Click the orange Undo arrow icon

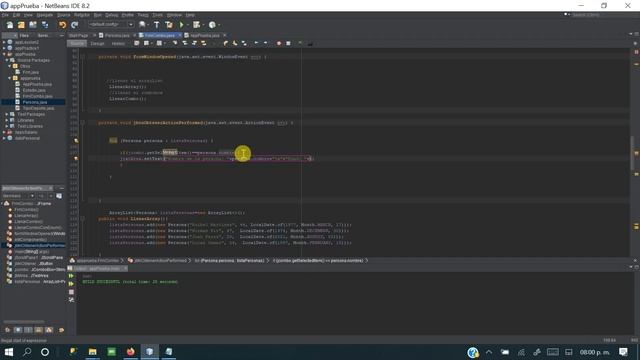pos(62,25)
